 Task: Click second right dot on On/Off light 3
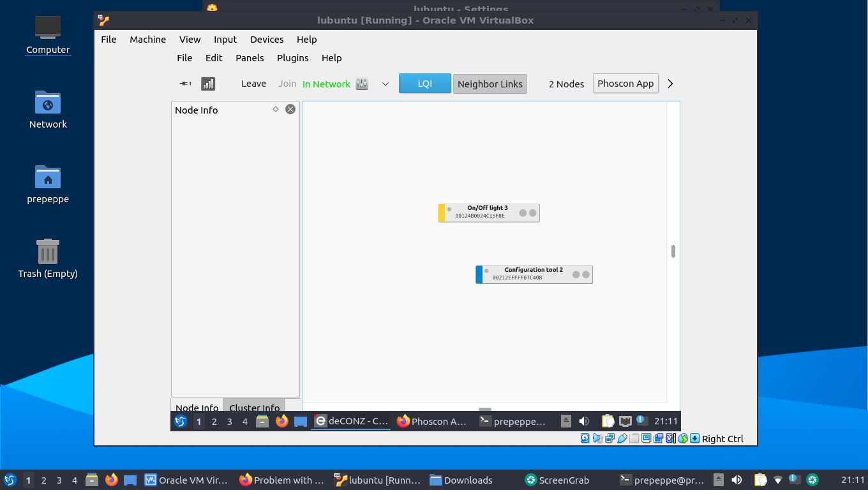tap(533, 213)
